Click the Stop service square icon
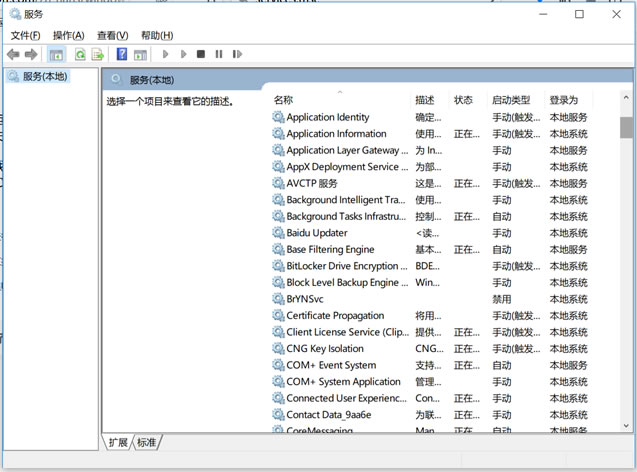 point(201,54)
